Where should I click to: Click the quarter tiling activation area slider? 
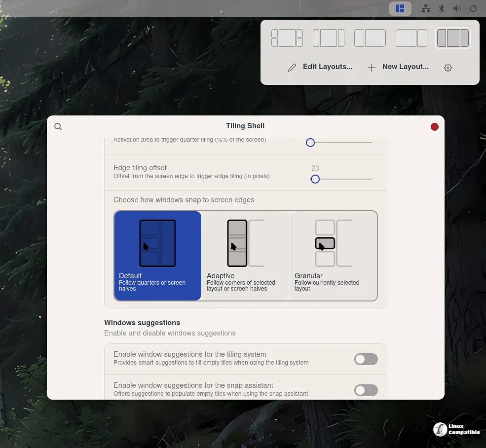point(339,143)
